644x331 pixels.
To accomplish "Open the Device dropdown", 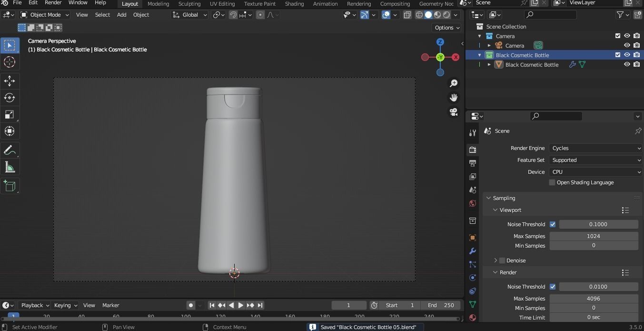I will tap(596, 172).
